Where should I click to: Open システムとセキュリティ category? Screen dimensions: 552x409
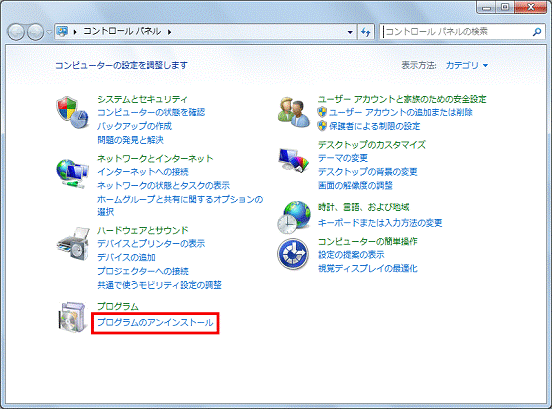coord(142,99)
